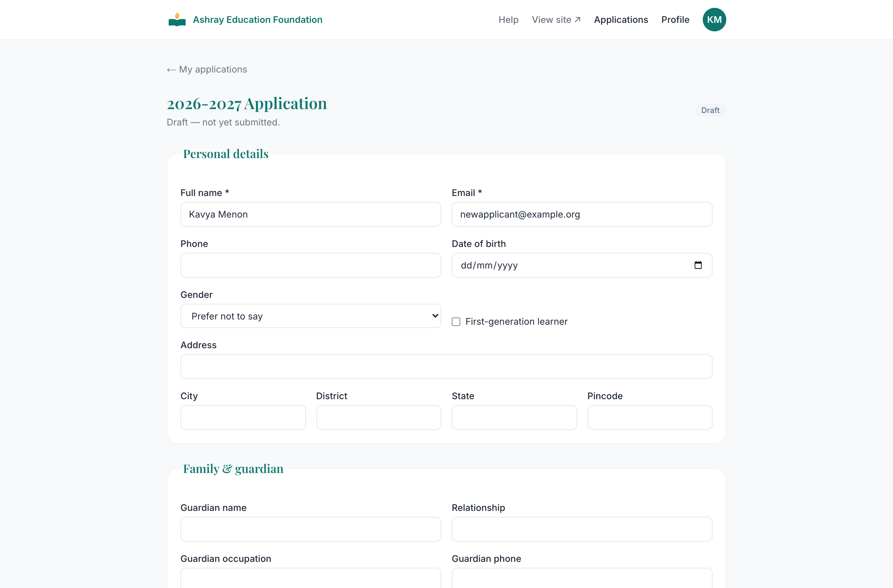Focus the Guardian name field
This screenshot has width=893, height=588.
pyautogui.click(x=311, y=529)
